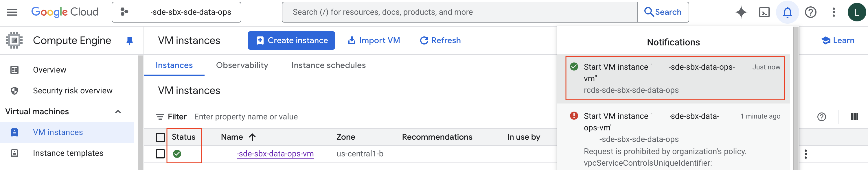Open the three-dot settings menu in header
The image size is (868, 170).
click(x=834, y=12)
